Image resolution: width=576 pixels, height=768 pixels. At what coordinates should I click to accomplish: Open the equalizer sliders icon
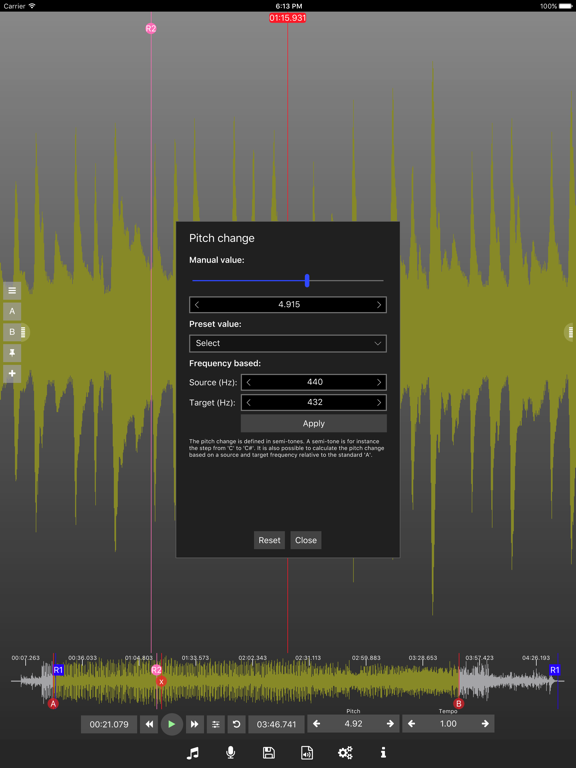(216, 724)
